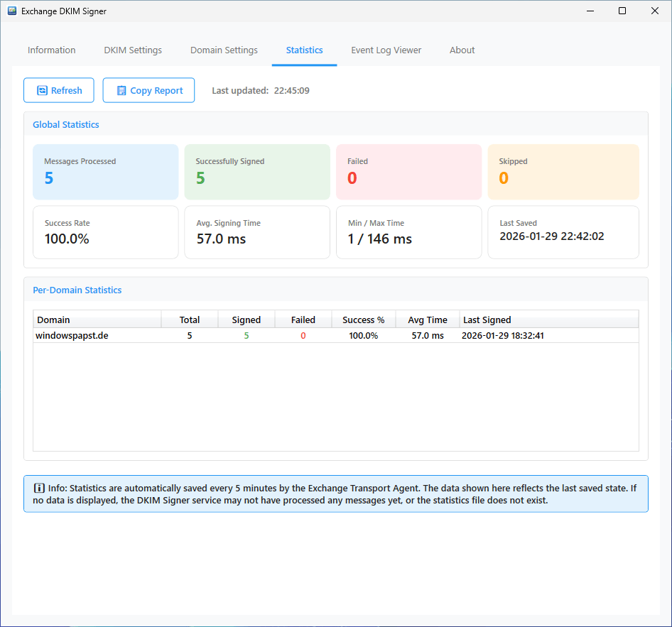Maximize the Exchange DKIM Signer window

click(x=622, y=11)
